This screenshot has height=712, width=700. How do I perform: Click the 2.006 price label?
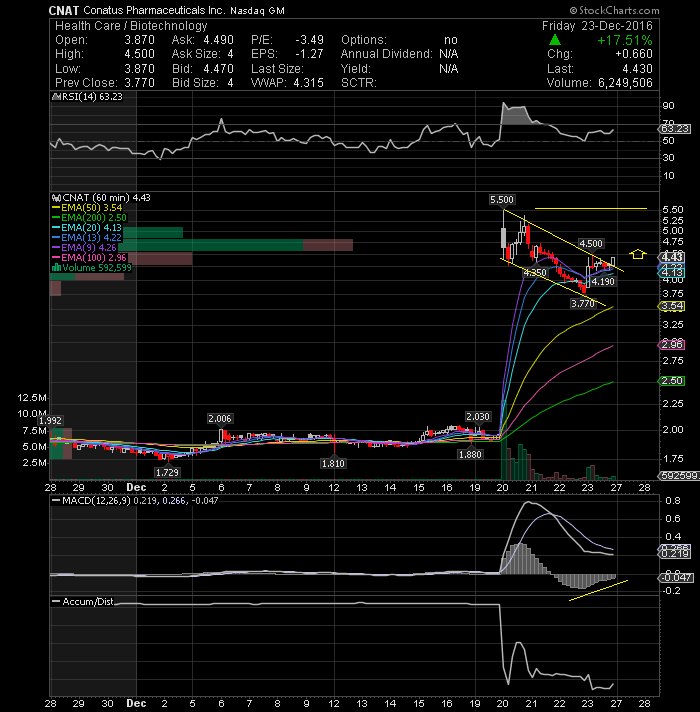point(220,419)
